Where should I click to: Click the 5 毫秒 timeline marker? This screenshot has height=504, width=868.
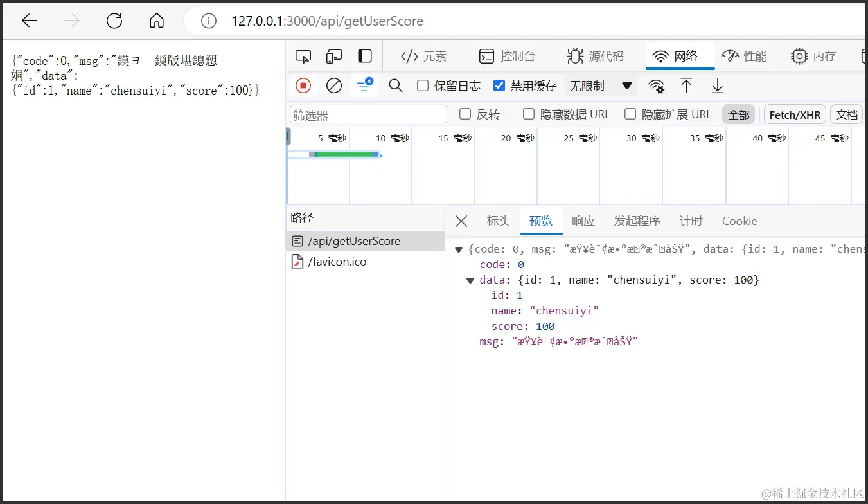332,138
